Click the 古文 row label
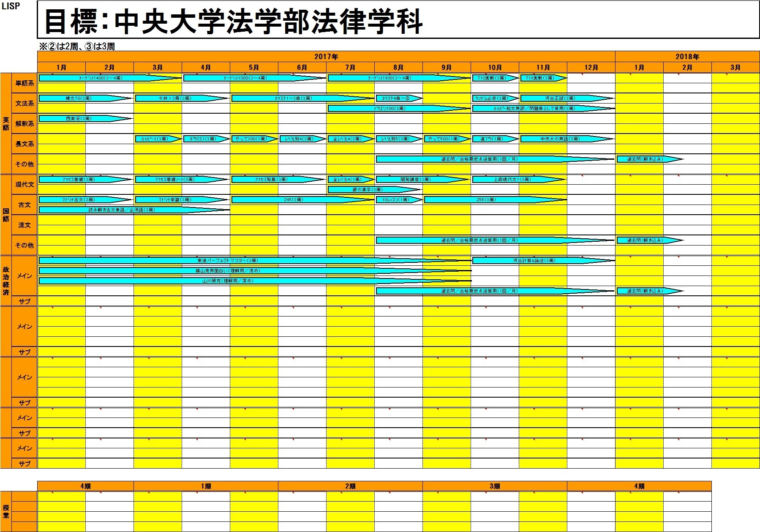 [25, 205]
